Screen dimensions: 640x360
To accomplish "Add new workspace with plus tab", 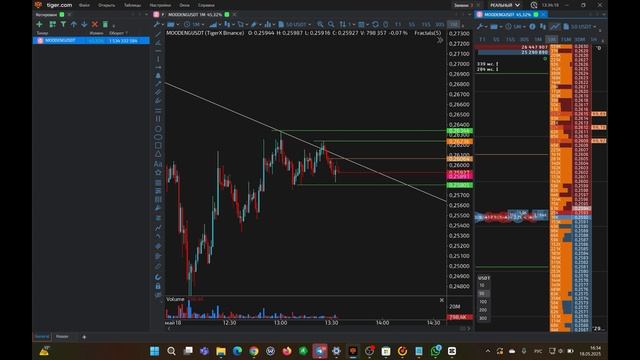I will tap(84, 337).
